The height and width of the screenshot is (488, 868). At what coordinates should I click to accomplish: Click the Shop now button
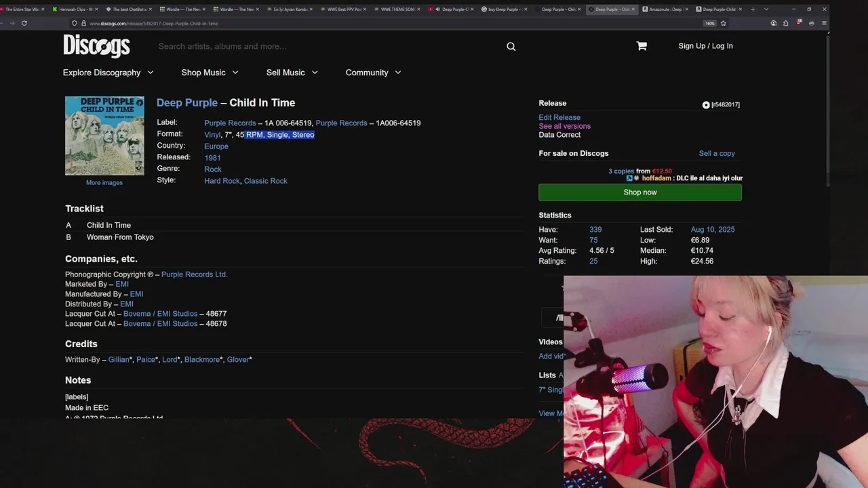(x=640, y=192)
